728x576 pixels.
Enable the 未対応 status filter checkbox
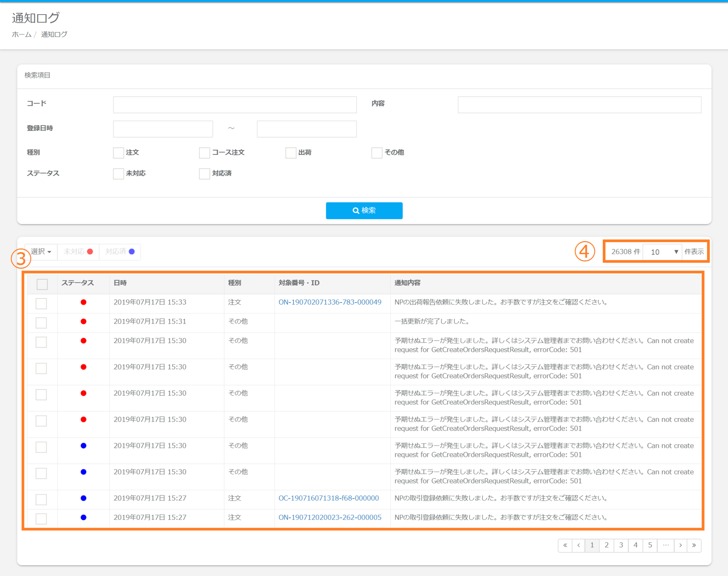(x=118, y=174)
